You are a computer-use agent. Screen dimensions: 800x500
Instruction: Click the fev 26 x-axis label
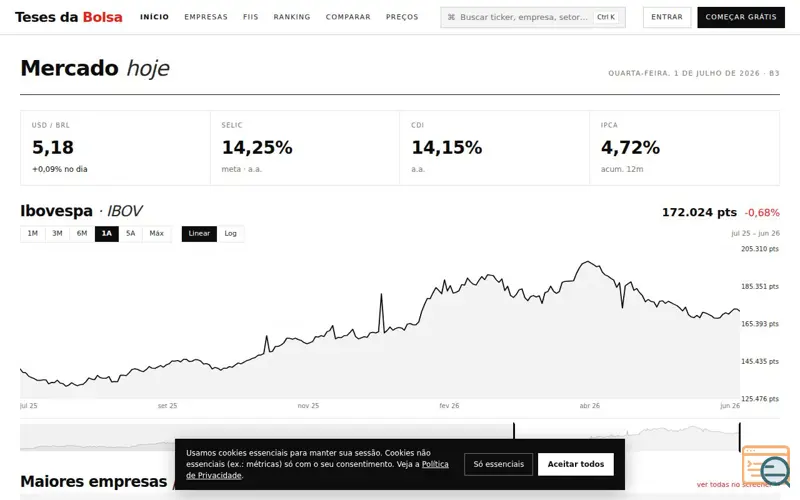click(449, 406)
